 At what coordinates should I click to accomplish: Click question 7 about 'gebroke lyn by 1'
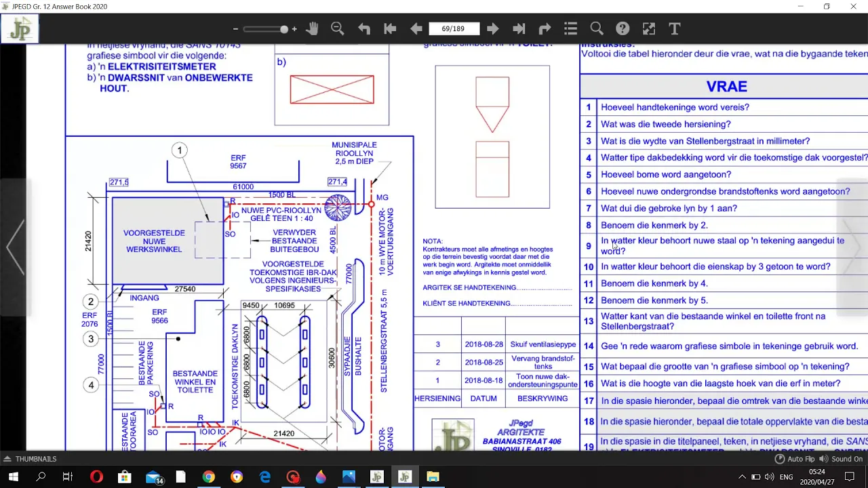[669, 208]
